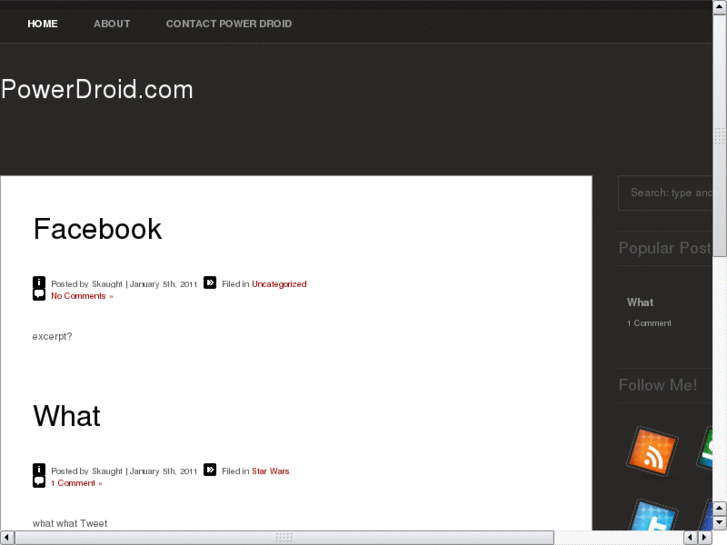Open Contact Power Droid page

[x=229, y=24]
